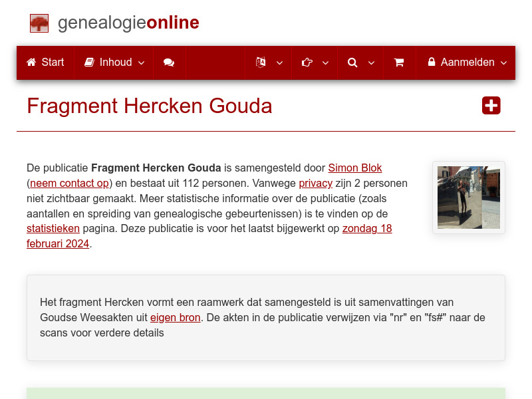Open the chat/message icon in navbar

click(x=169, y=63)
